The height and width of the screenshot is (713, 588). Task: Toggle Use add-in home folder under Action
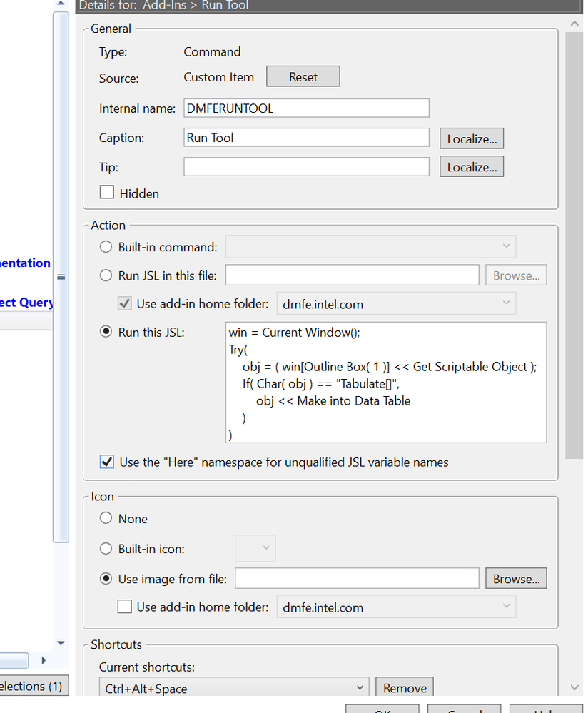tap(125, 303)
